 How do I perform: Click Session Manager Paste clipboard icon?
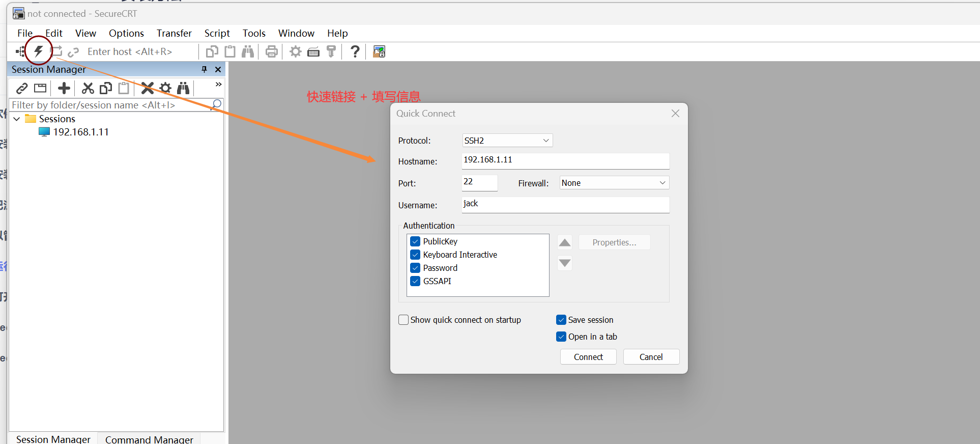[124, 89]
